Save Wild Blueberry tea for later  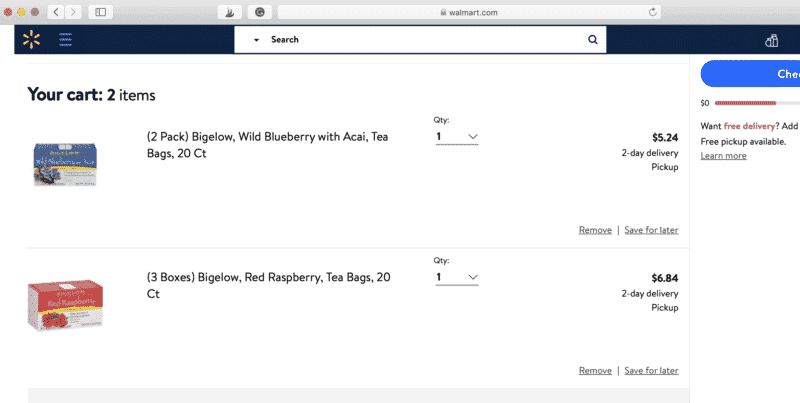(x=651, y=230)
